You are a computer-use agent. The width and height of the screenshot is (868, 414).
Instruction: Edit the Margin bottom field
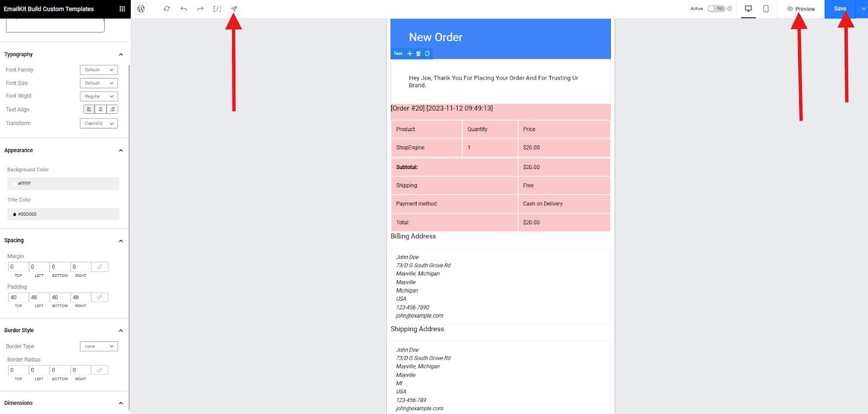[60, 267]
